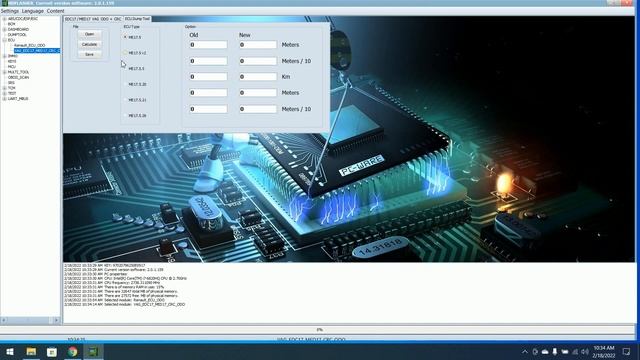Click the 'CPU Frequency' log line

pos(112,282)
